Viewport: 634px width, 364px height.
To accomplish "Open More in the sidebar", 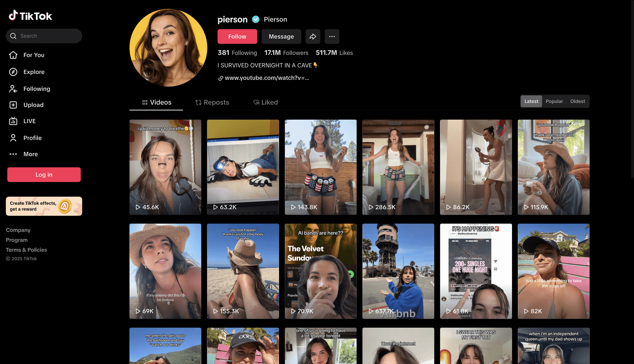I will [30, 154].
